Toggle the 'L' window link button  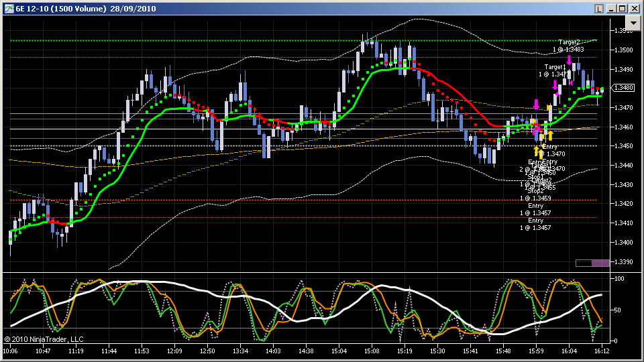[x=599, y=9]
